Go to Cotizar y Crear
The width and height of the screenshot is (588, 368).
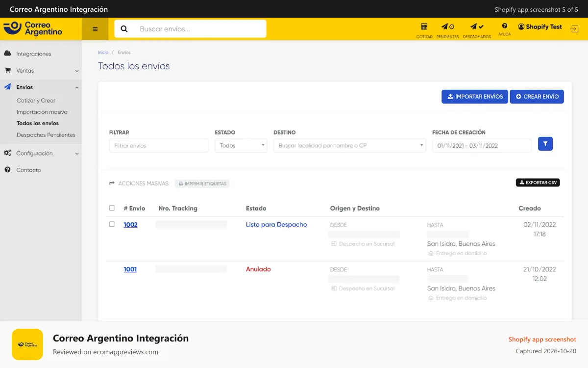36,101
